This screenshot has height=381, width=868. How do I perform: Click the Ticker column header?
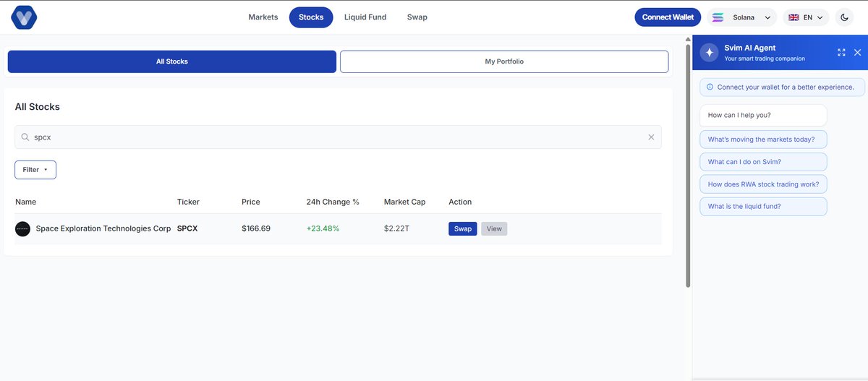tap(188, 202)
